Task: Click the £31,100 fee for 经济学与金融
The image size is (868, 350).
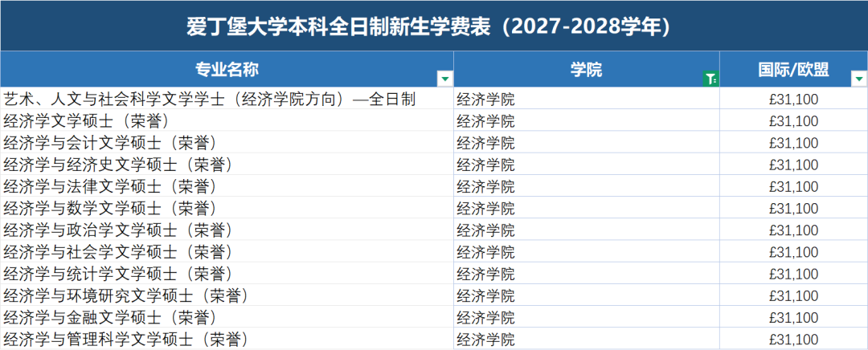Action: click(x=794, y=317)
